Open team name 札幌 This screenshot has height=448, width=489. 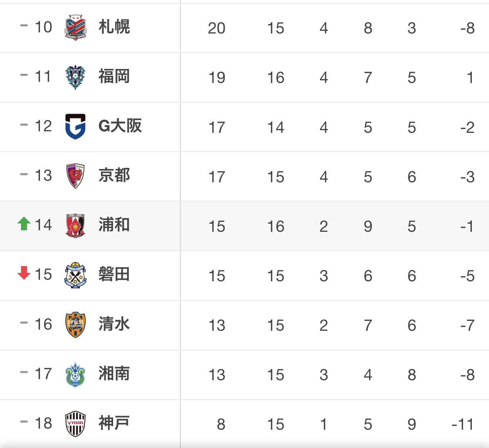114,27
